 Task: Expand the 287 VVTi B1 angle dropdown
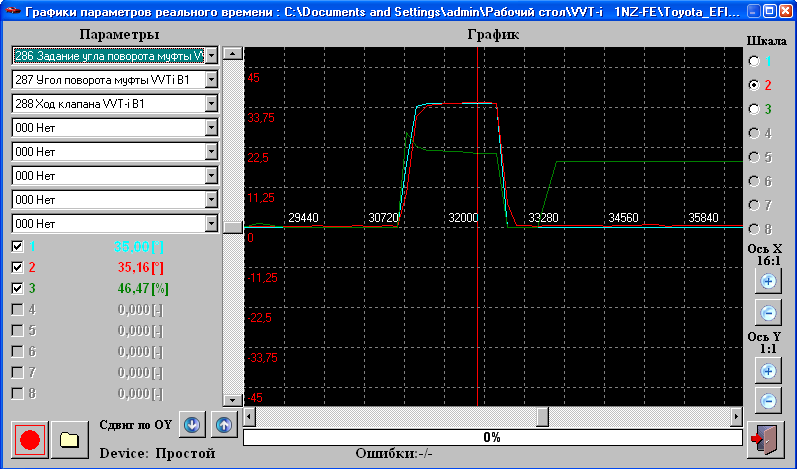coord(211,78)
